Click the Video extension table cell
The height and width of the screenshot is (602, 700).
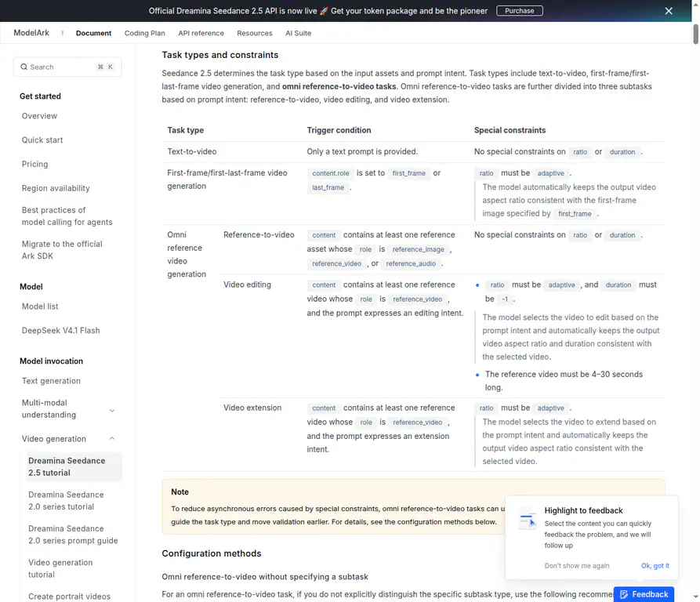point(252,408)
